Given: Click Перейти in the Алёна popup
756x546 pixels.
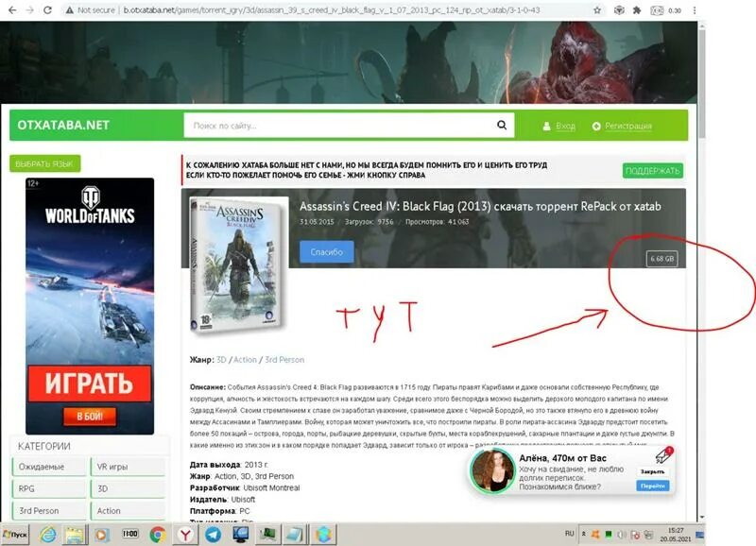Looking at the screenshot, I should click(x=652, y=486).
